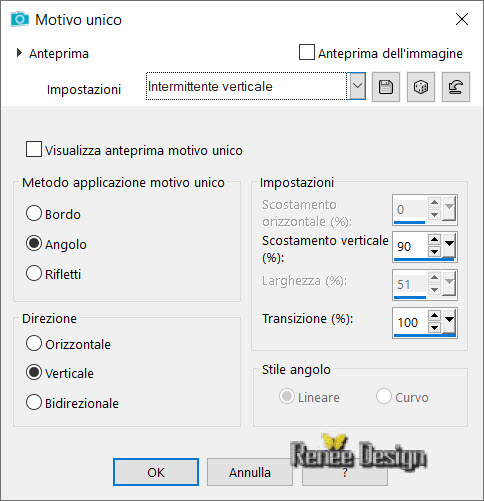
Task: Increase the Transizione value with up arrow
Action: click(x=434, y=315)
